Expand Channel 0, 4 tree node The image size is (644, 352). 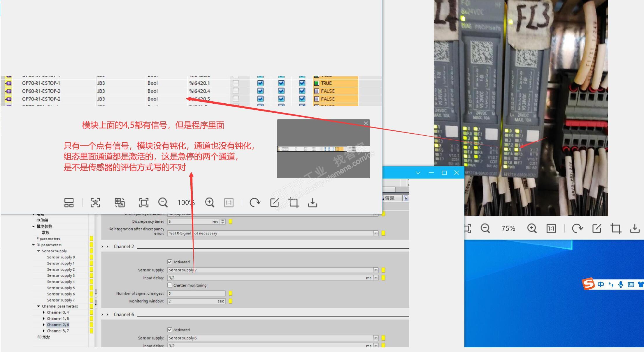click(44, 312)
